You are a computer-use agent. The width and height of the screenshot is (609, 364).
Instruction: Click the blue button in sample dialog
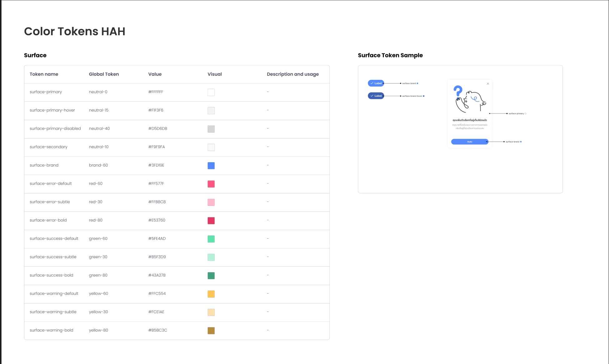pyautogui.click(x=470, y=142)
